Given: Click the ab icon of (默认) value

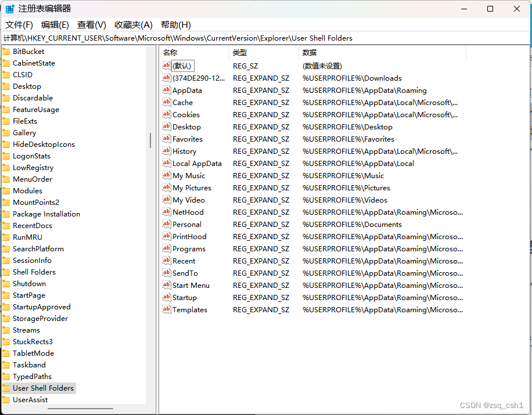Looking at the screenshot, I should pyautogui.click(x=166, y=66).
